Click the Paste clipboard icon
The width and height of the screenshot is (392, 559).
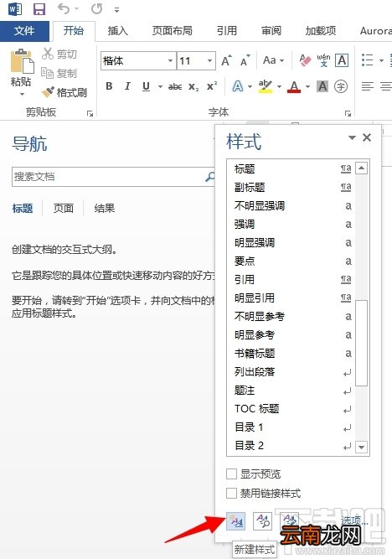(x=22, y=61)
